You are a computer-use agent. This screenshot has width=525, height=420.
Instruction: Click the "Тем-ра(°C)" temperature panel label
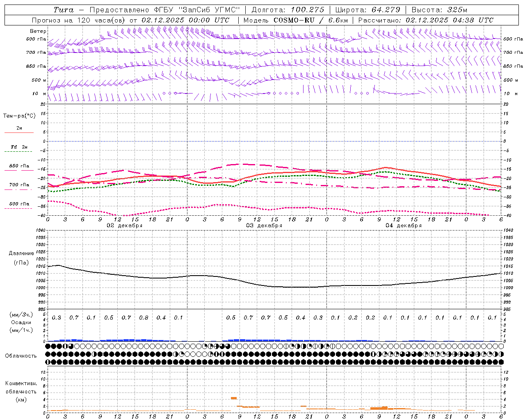[19, 116]
